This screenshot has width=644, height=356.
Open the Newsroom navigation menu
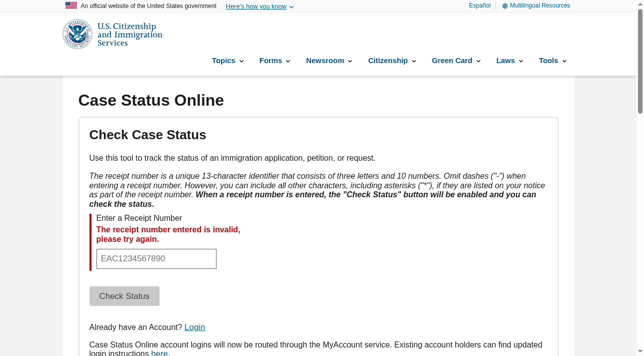(x=329, y=61)
